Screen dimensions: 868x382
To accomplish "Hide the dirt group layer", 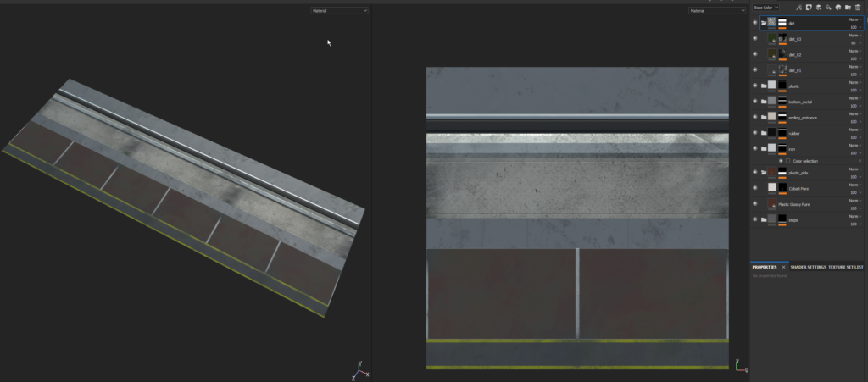I will click(x=754, y=23).
